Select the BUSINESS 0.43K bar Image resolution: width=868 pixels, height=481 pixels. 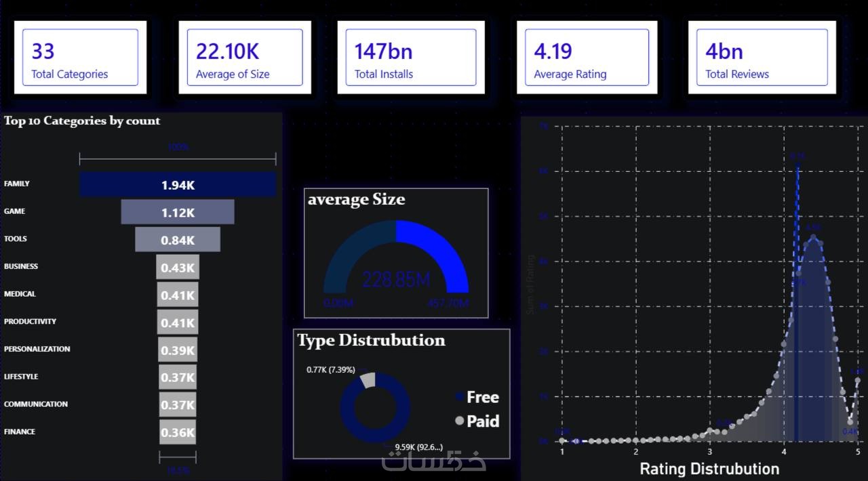(x=178, y=268)
